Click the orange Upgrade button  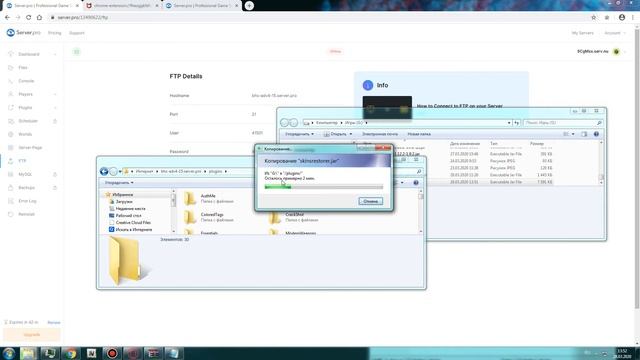32,335
